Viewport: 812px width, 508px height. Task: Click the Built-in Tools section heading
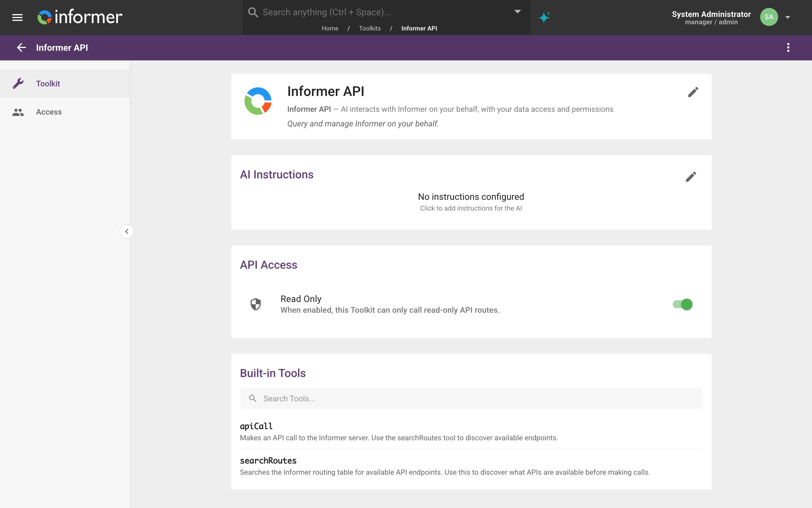coord(272,373)
